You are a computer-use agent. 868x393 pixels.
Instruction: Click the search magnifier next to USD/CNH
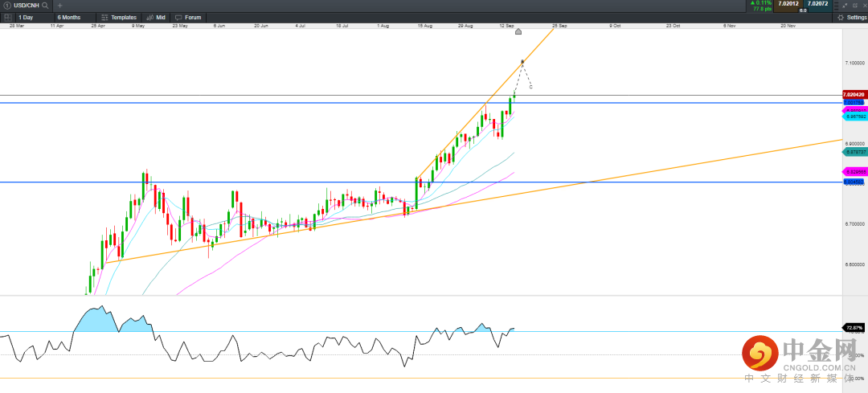(46, 5)
